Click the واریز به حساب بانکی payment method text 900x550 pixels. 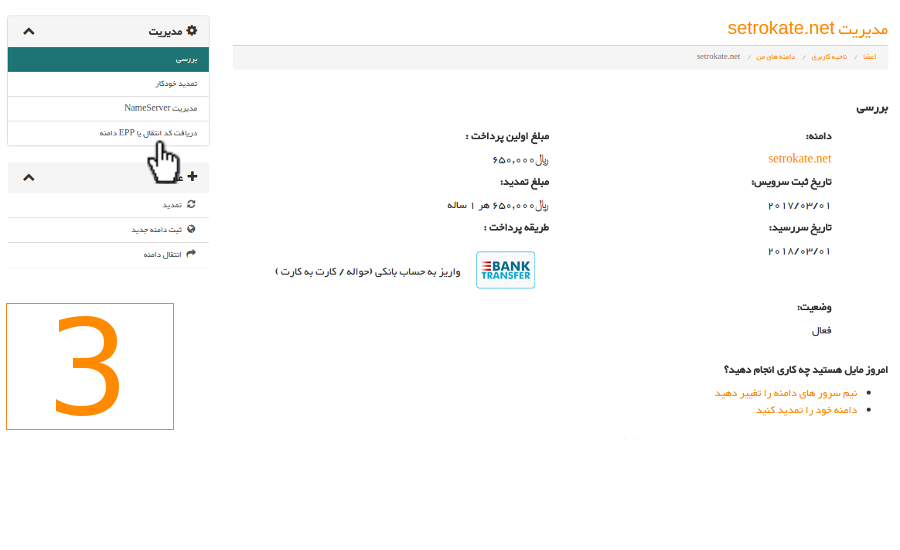coord(368,272)
